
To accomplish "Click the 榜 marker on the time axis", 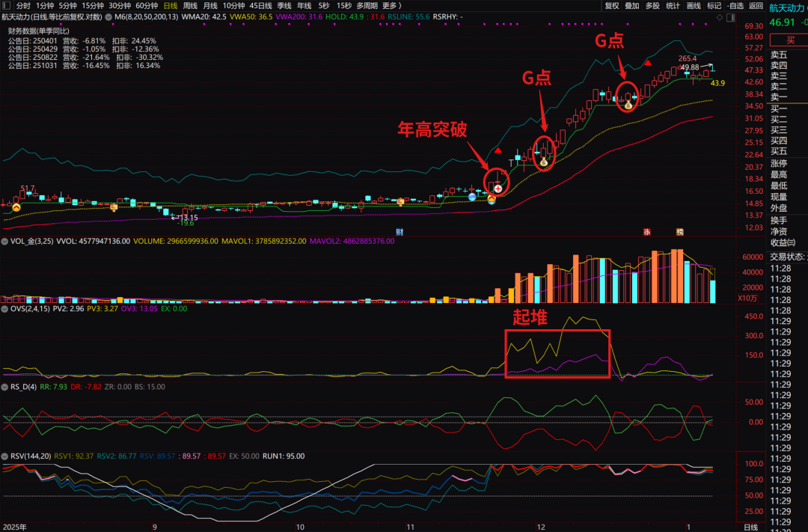I will 679,232.
